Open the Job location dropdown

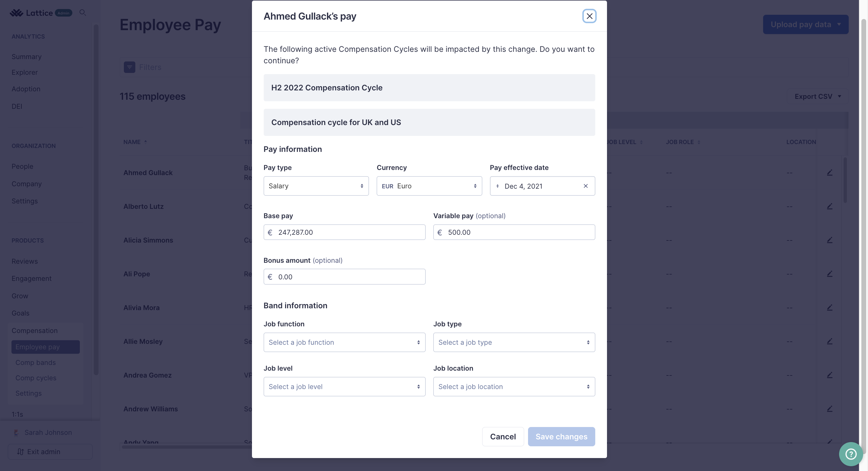pyautogui.click(x=514, y=386)
